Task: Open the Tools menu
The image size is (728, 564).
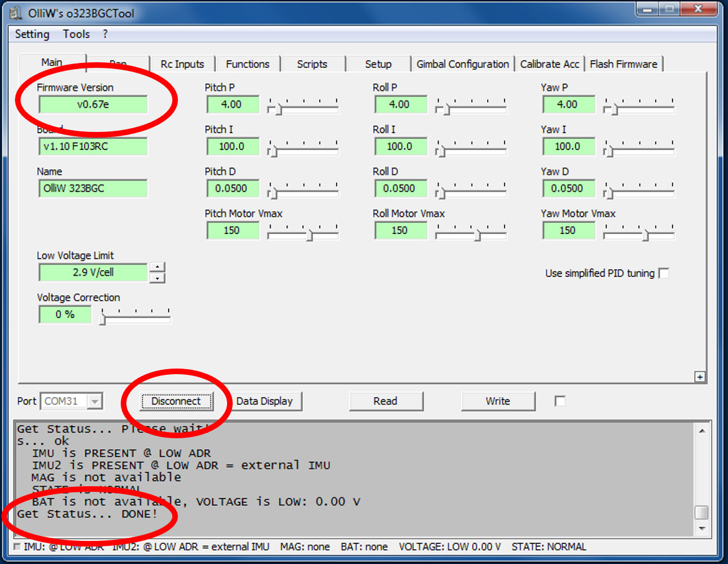Action: (76, 34)
